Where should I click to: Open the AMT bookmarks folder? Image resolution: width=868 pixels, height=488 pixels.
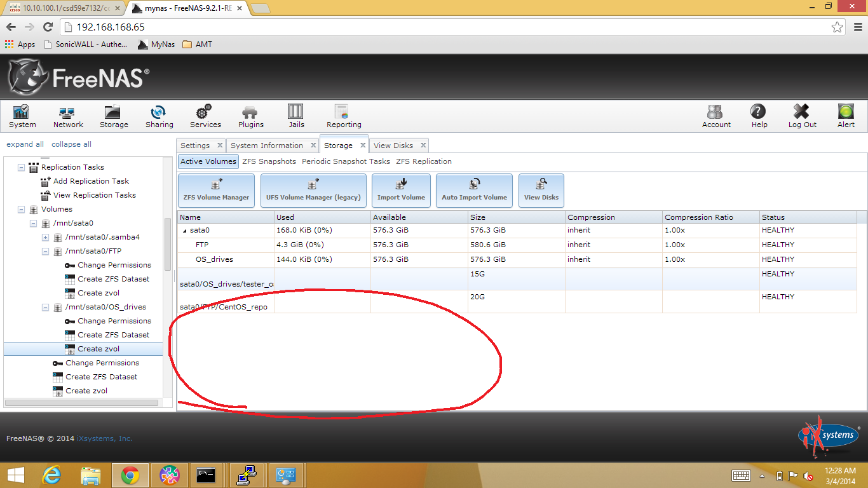(x=197, y=44)
